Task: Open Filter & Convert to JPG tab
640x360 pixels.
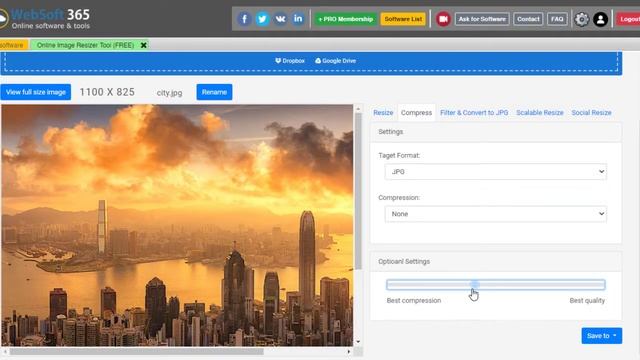Action: [x=474, y=113]
